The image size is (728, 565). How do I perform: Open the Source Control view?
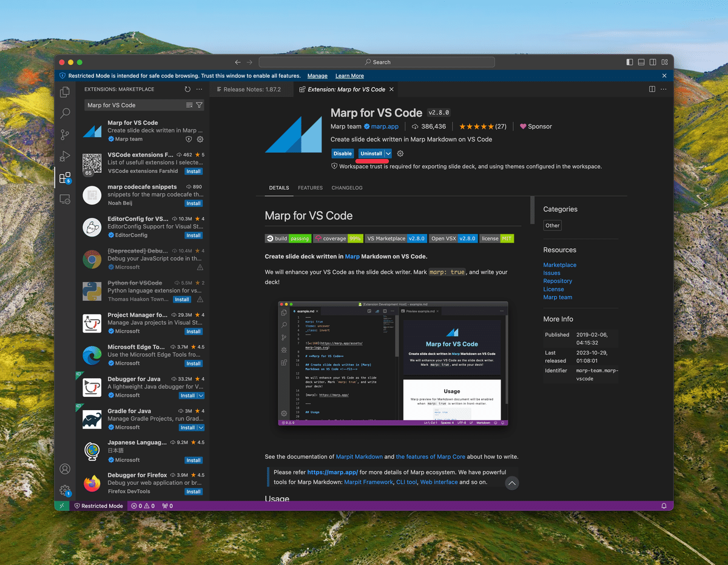[65, 135]
